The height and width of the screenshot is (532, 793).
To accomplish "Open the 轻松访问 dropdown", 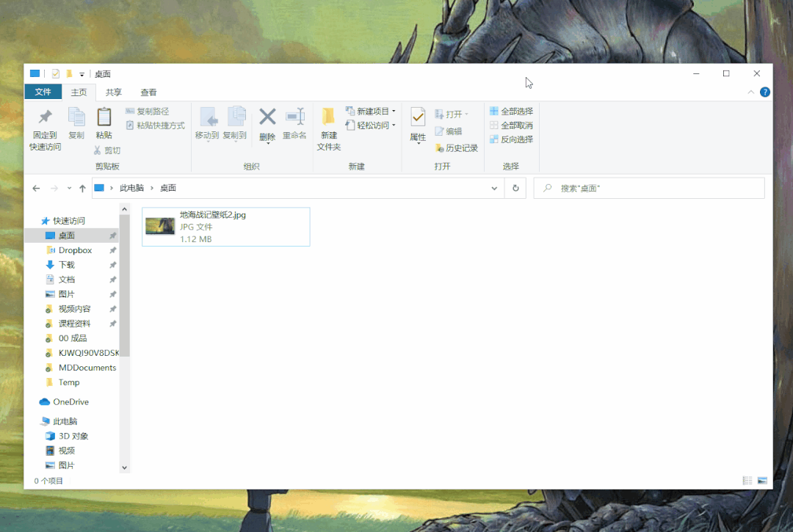I will 370,125.
